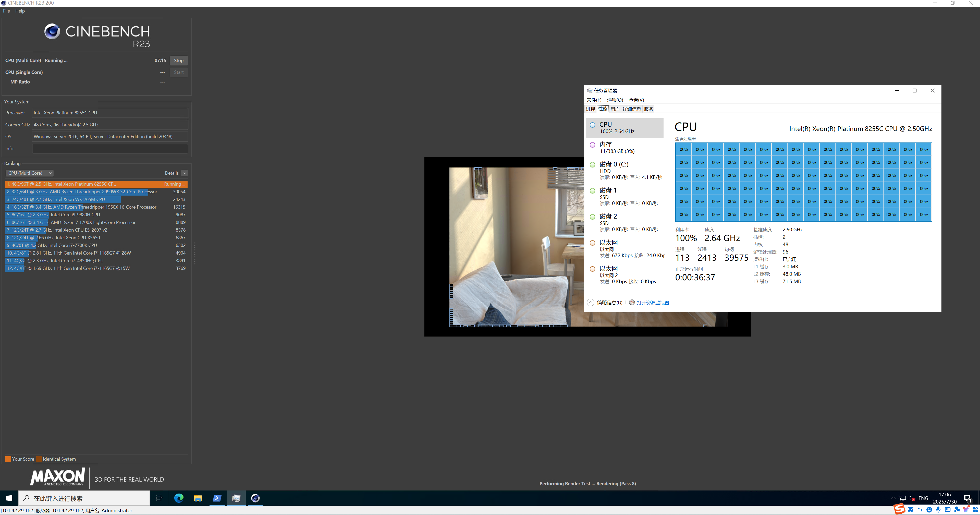Screen dimensions: 980x515
Task: Stop the multi core test
Action: 179,61
